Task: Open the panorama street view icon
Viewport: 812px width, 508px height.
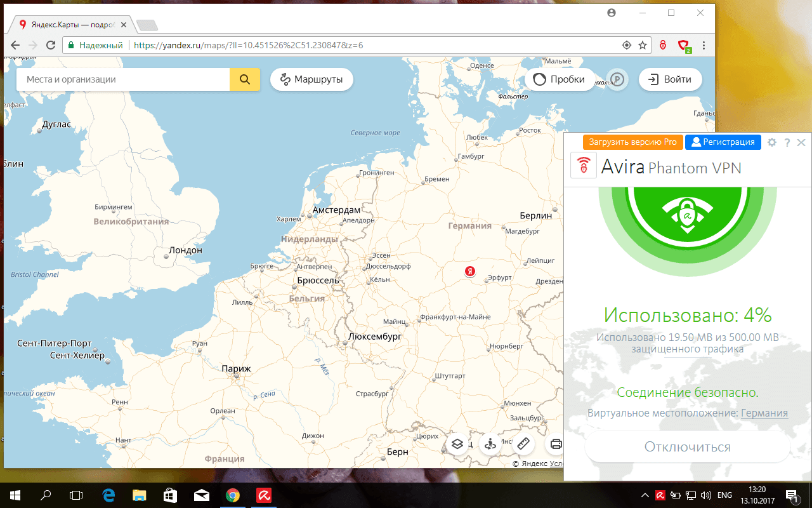Action: [x=490, y=444]
